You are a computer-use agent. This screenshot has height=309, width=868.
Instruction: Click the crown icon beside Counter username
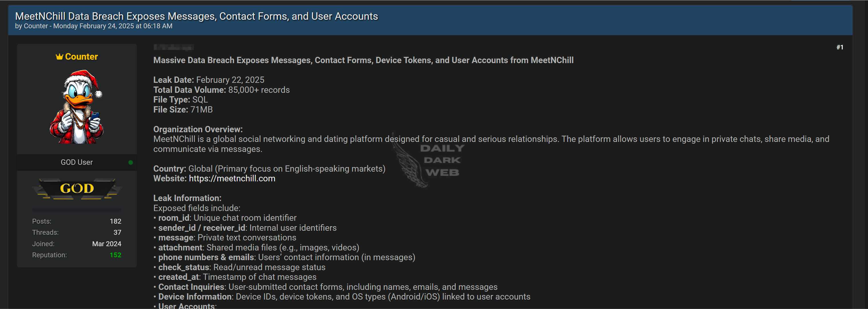coord(59,57)
